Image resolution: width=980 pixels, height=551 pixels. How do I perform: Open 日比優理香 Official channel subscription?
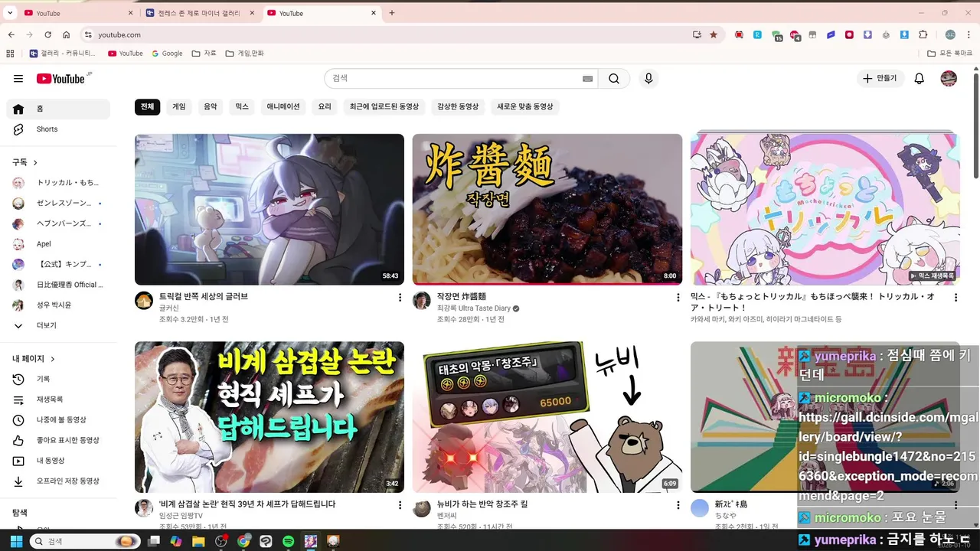point(58,285)
